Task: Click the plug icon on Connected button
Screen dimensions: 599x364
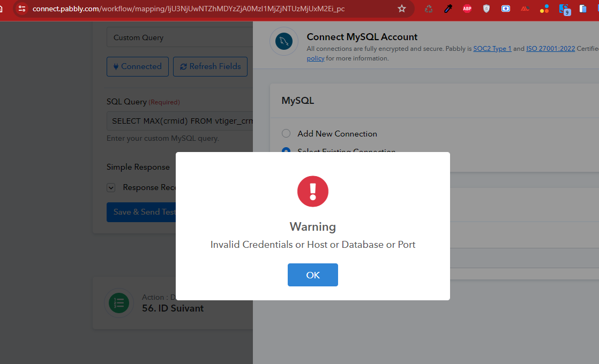Action: click(116, 67)
